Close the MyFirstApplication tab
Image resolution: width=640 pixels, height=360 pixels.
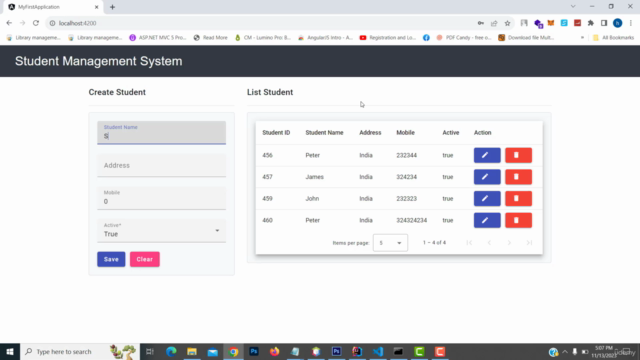coord(97,7)
